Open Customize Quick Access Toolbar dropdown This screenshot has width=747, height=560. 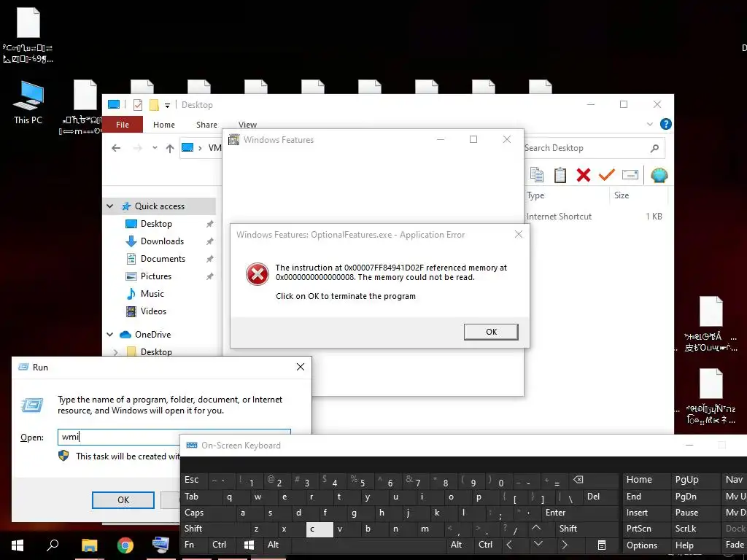point(167,105)
